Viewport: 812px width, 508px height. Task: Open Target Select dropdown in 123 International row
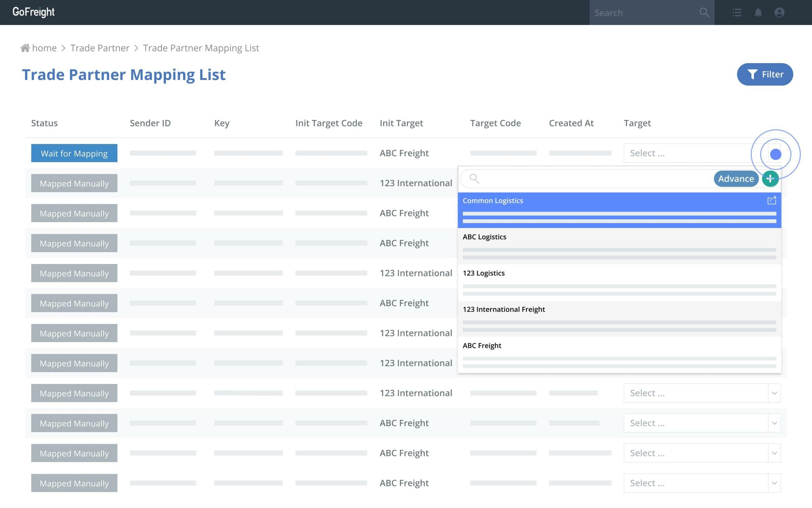702,393
